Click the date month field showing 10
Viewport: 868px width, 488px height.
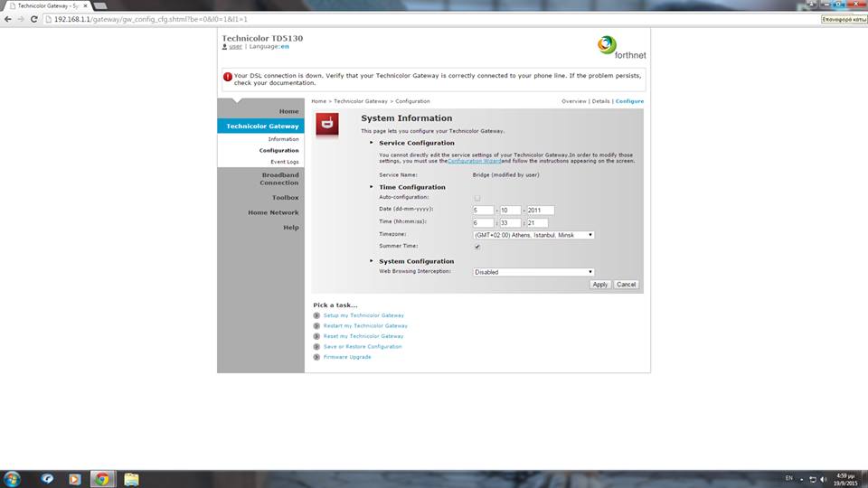click(510, 211)
